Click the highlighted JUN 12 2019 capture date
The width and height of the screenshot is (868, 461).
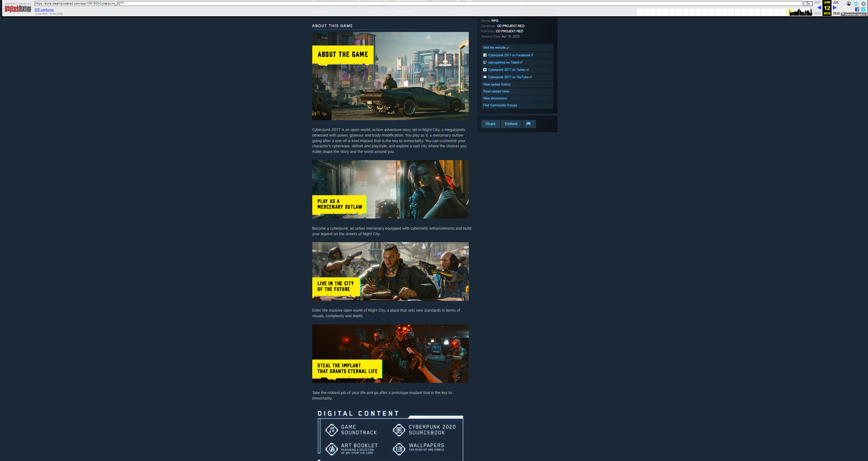tap(827, 8)
